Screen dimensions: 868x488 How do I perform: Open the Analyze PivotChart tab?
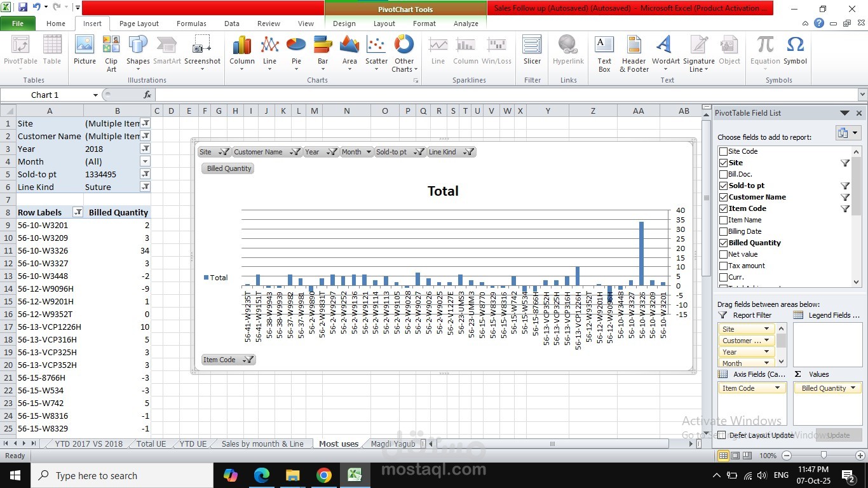coord(466,24)
